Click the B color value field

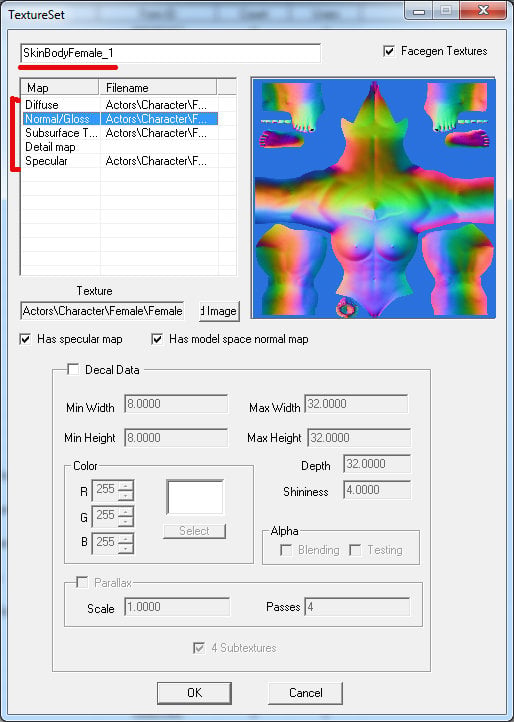click(x=105, y=543)
